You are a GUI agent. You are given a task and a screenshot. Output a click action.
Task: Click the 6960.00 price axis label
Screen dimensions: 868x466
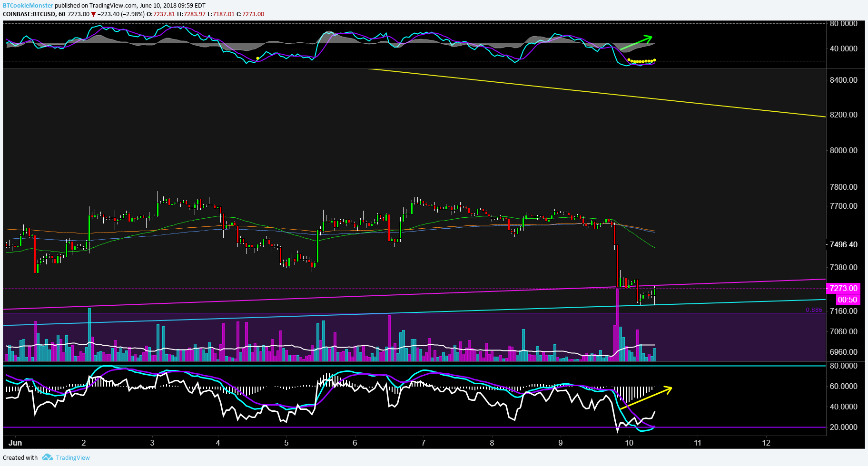[843, 352]
